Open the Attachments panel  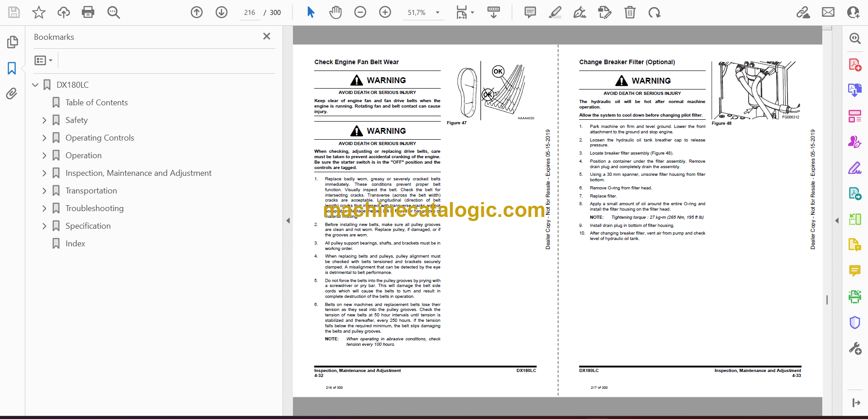(x=12, y=94)
